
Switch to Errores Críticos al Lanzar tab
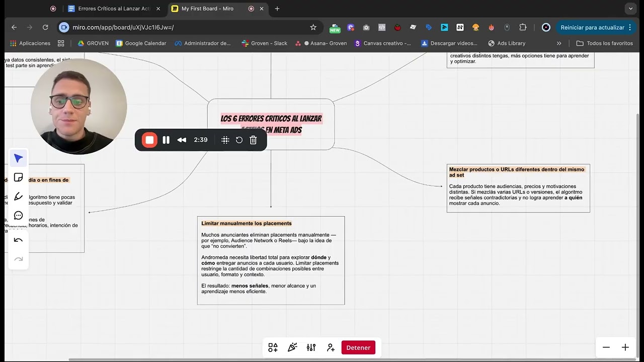tap(114, 9)
